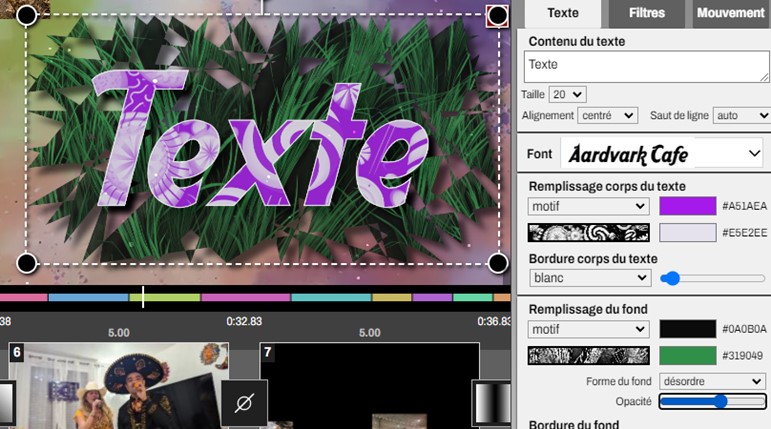The image size is (771, 429).
Task: Click the gradient transition icon after clip 7
Action: click(491, 403)
